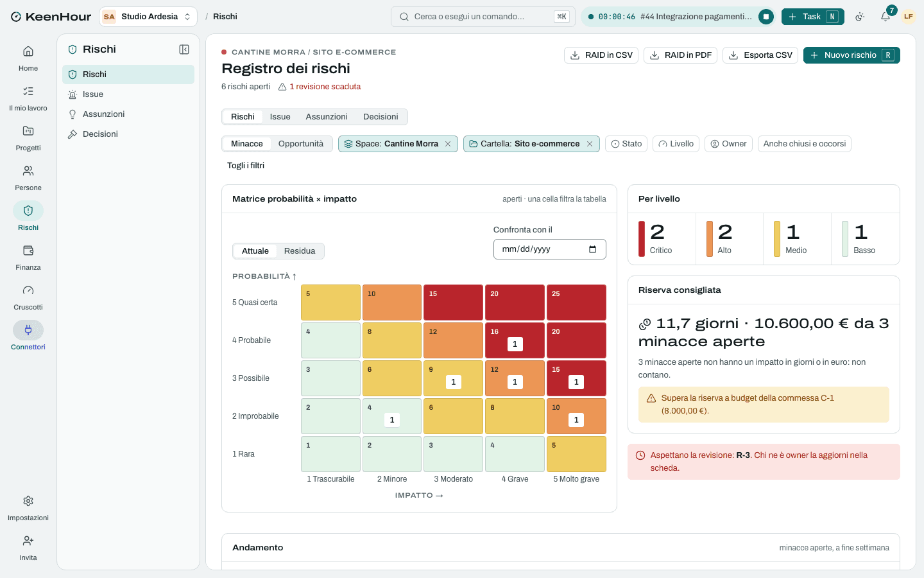Viewport: 924px width, 578px height.
Task: Select the Attuale matrix mode
Action: point(255,251)
